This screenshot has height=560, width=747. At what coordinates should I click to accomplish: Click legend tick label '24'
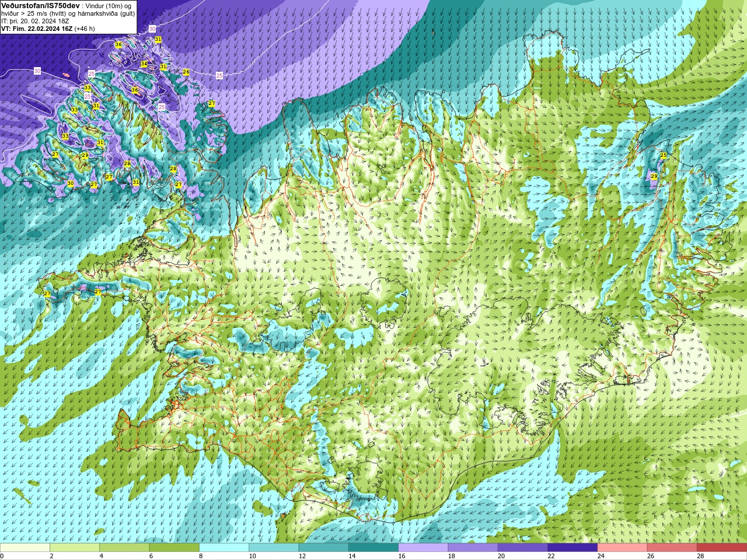coord(601,556)
